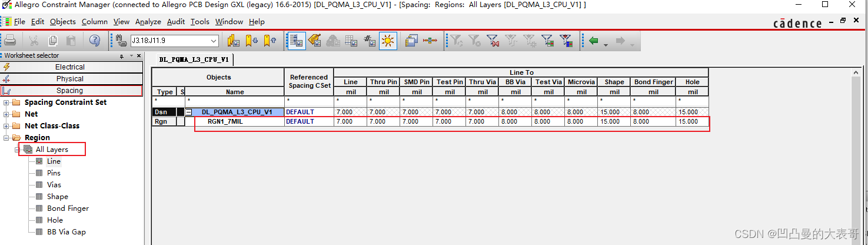868x245 pixels.
Task: Click the expand/collapse worksheet view icon
Action: coord(296,41)
